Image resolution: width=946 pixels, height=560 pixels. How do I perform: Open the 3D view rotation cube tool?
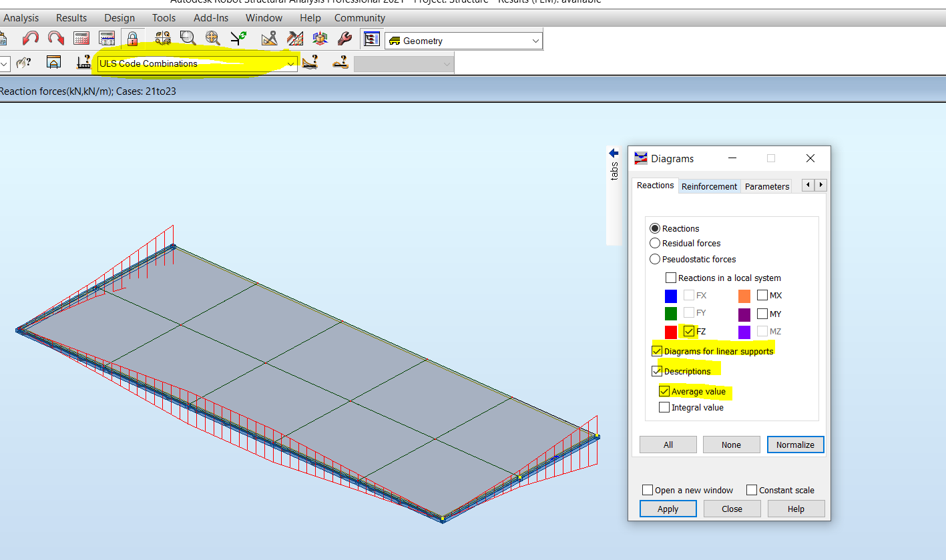[x=320, y=38]
